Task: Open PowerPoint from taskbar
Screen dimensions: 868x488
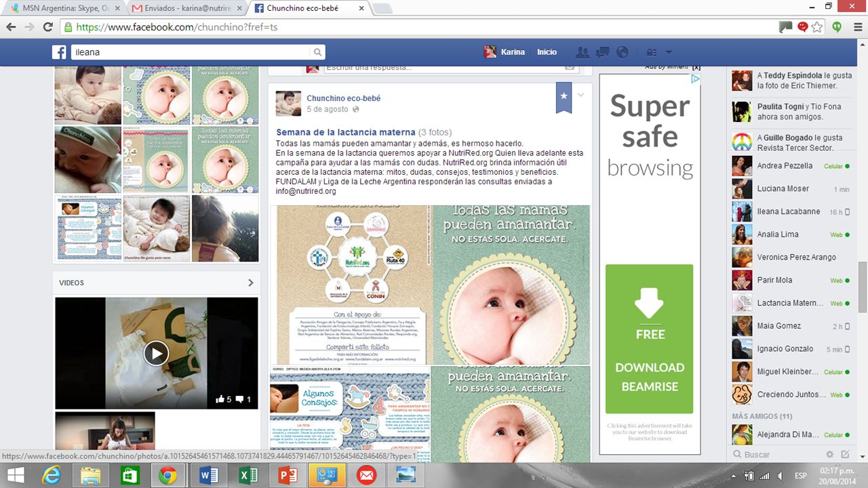Action: tap(288, 475)
